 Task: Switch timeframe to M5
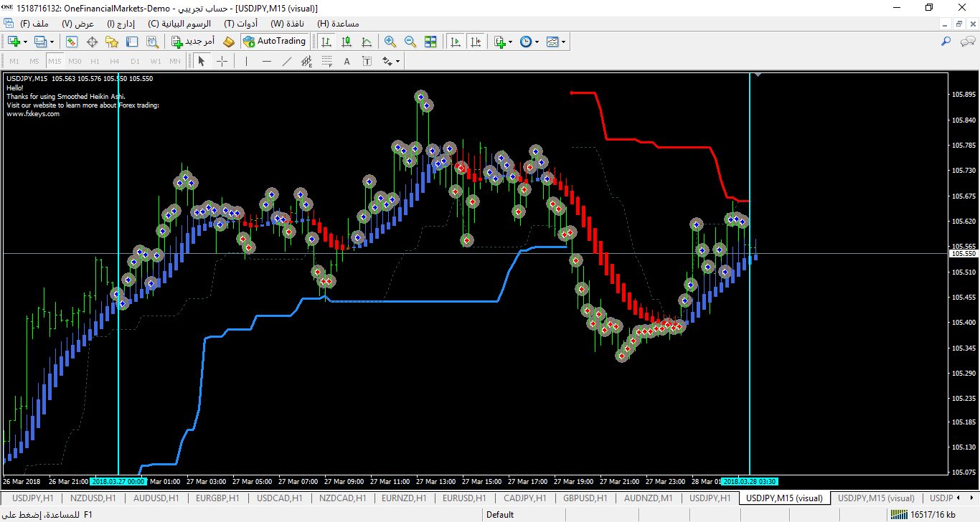(x=34, y=61)
